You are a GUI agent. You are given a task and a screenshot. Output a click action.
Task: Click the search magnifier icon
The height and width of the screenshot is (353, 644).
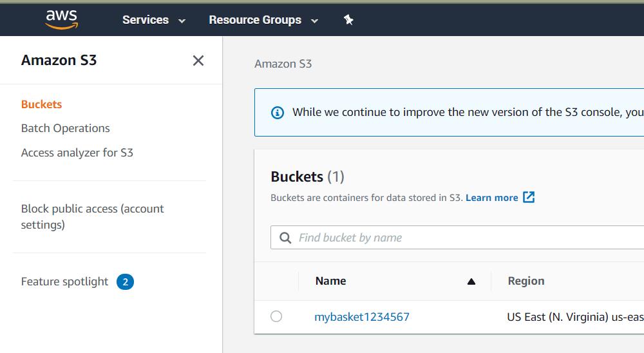tap(285, 238)
